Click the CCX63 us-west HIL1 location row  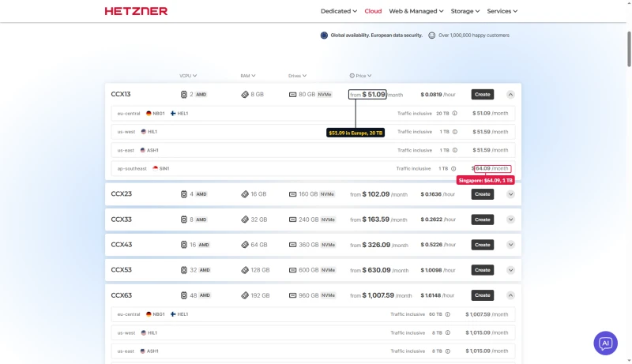[313, 333]
